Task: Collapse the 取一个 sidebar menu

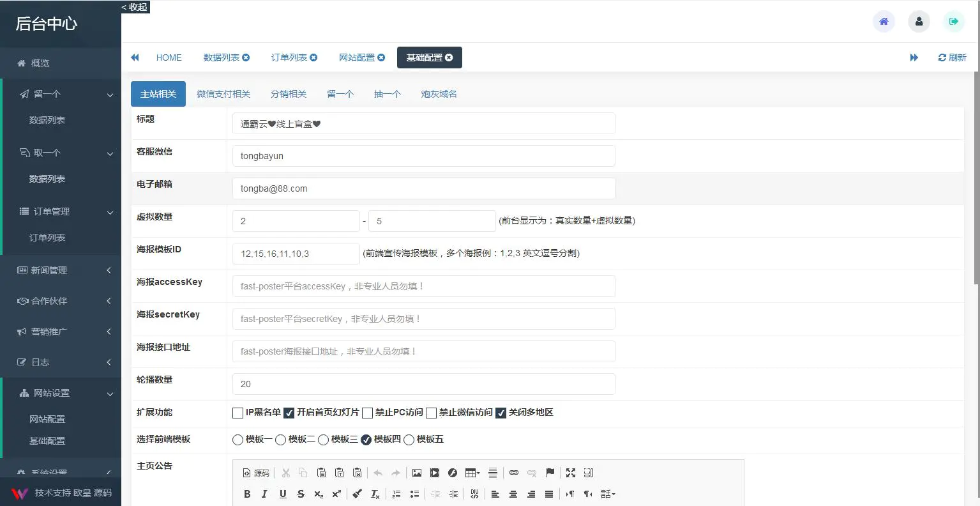Action: [62, 153]
